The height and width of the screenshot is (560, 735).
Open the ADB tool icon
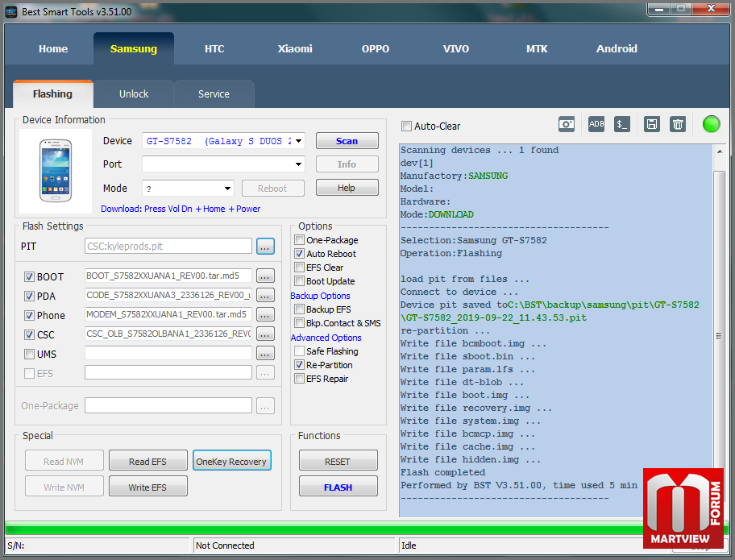click(x=596, y=124)
